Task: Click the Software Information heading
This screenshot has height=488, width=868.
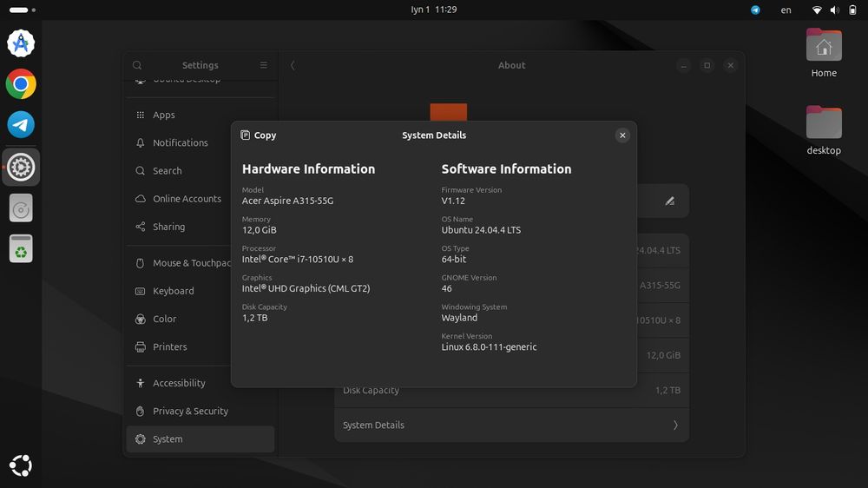Action: point(506,169)
